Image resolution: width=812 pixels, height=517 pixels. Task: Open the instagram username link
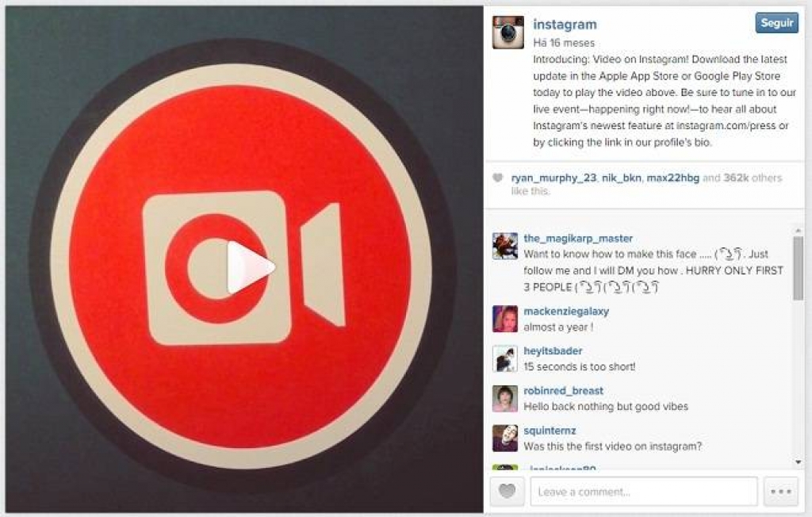click(x=565, y=25)
